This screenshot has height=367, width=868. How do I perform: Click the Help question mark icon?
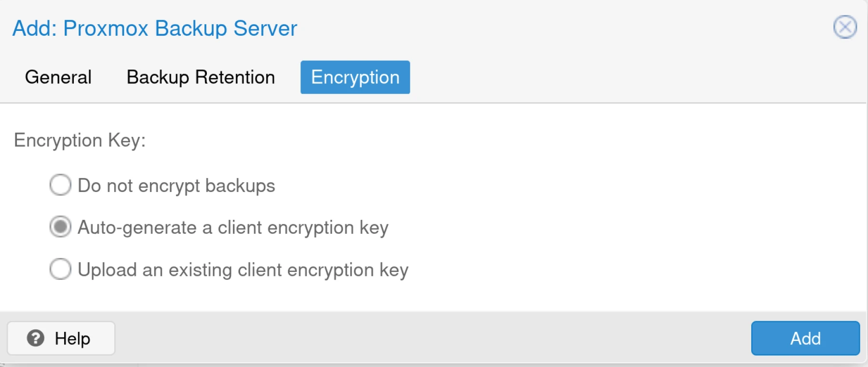[x=36, y=338]
